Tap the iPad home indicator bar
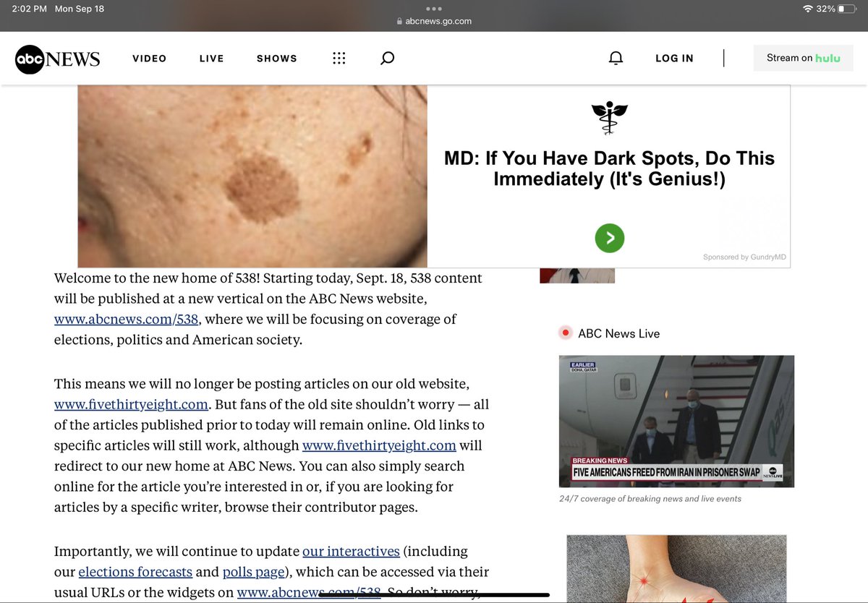This screenshot has height=603, width=868. click(x=434, y=596)
